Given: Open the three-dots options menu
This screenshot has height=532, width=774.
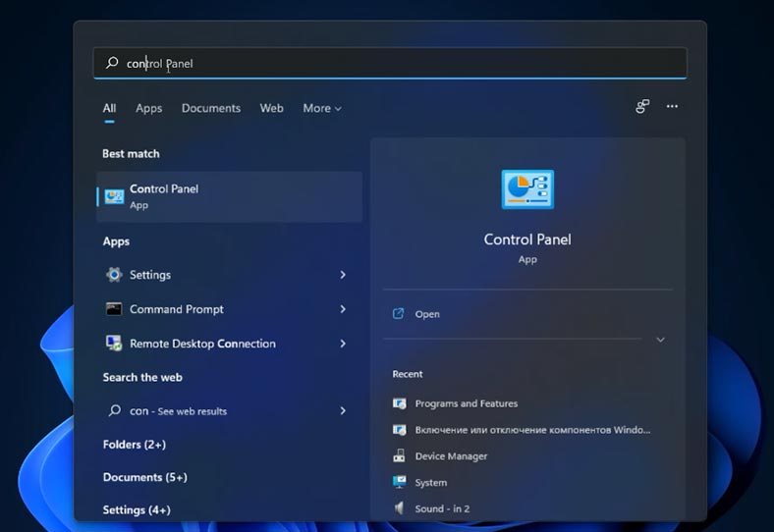Looking at the screenshot, I should 672,106.
